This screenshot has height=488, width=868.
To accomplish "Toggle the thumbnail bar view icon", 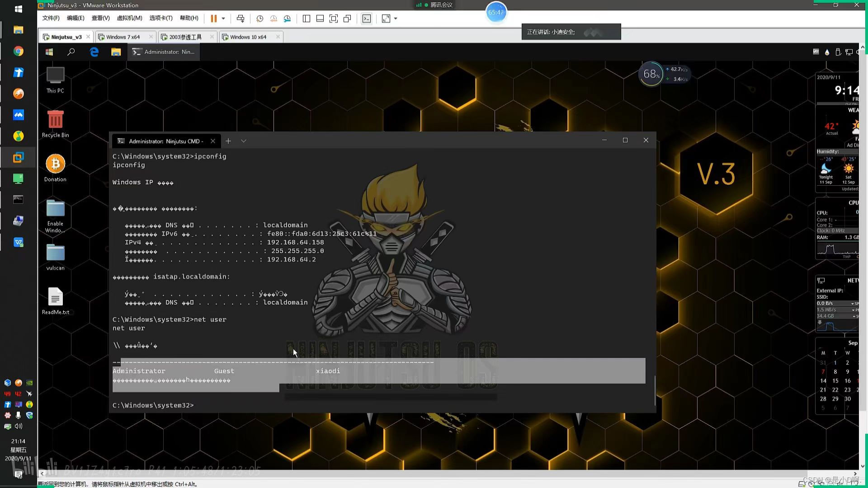I will click(x=320, y=19).
